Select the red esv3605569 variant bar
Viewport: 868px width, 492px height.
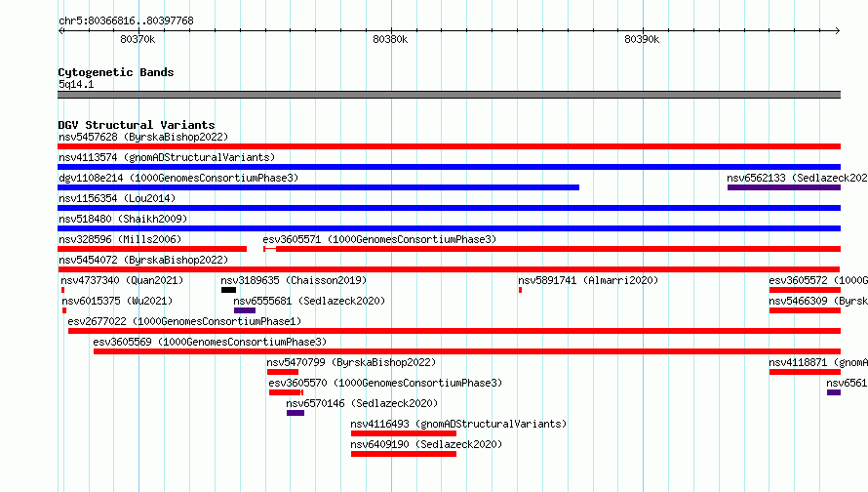(467, 351)
